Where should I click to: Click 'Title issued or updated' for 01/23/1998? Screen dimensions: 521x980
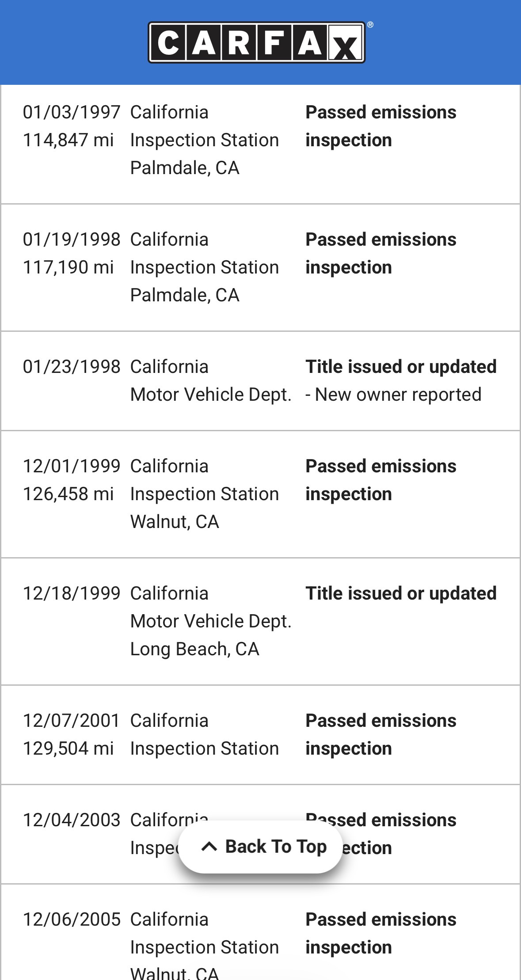tap(401, 367)
